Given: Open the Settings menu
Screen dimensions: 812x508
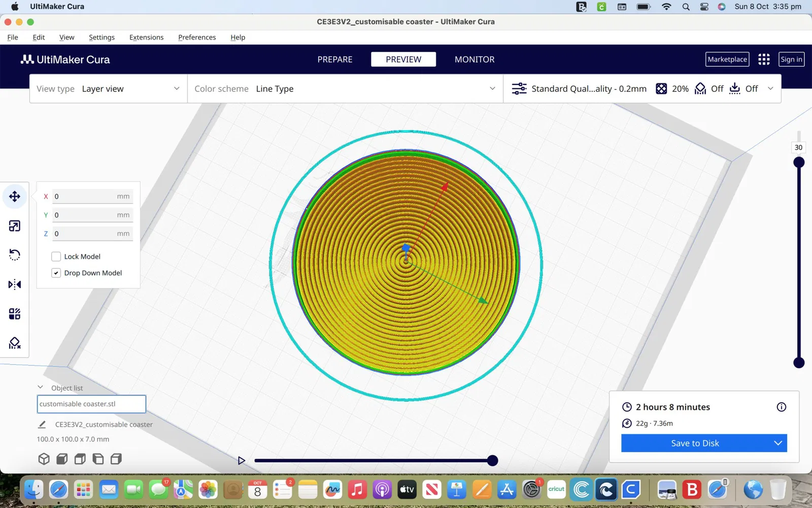Looking at the screenshot, I should (101, 37).
